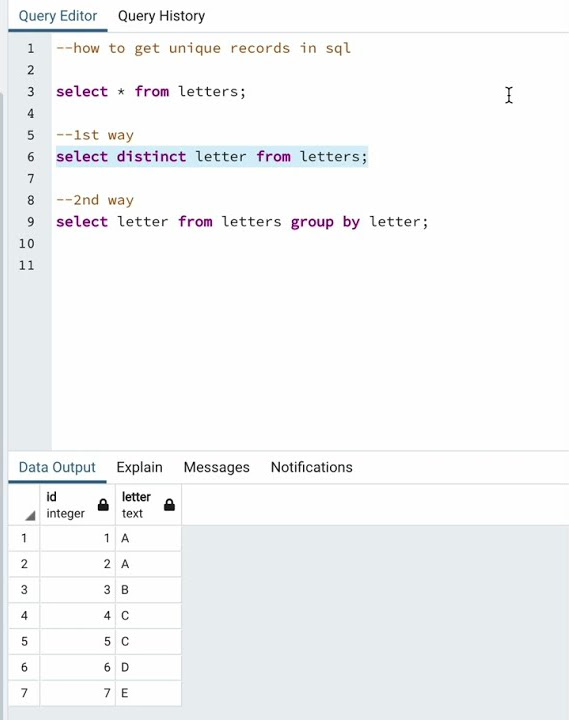Click the lock icon in letter column header
This screenshot has height=720, width=569.
[169, 505]
